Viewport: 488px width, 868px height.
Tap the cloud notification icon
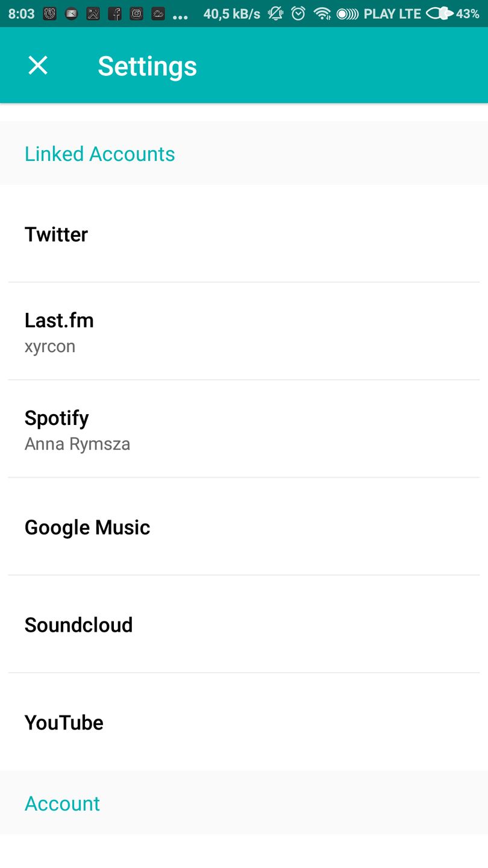(x=158, y=13)
